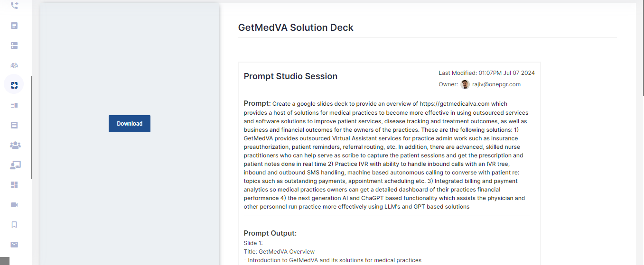Click the gray square at bottom-left corner
This screenshot has height=265, width=644.
[x=5, y=261]
